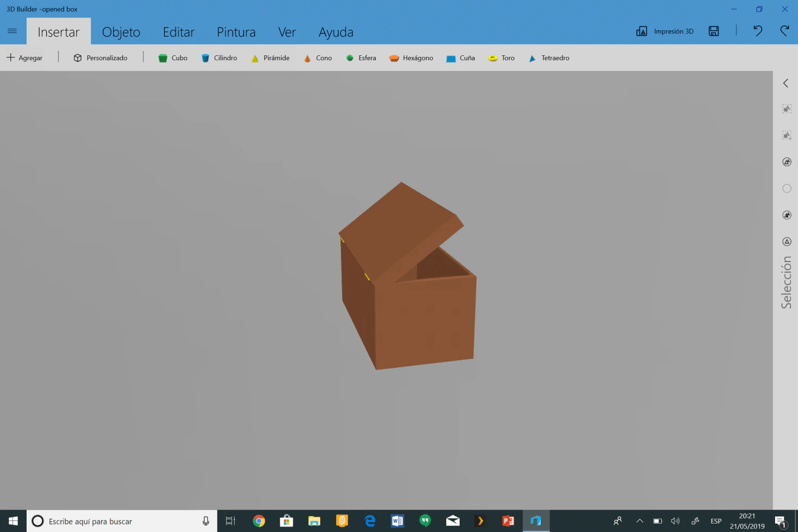Launch Google Chrome from taskbar
This screenshot has width=798, height=532.
(259, 521)
